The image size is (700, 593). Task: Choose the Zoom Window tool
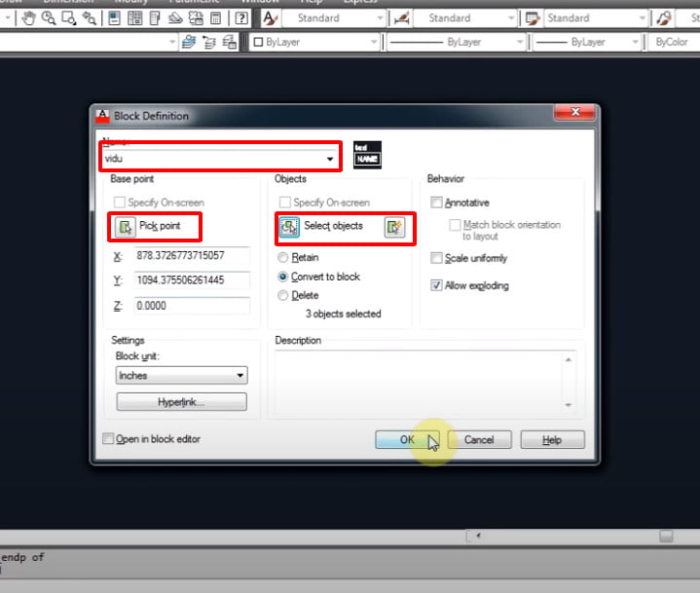click(69, 19)
